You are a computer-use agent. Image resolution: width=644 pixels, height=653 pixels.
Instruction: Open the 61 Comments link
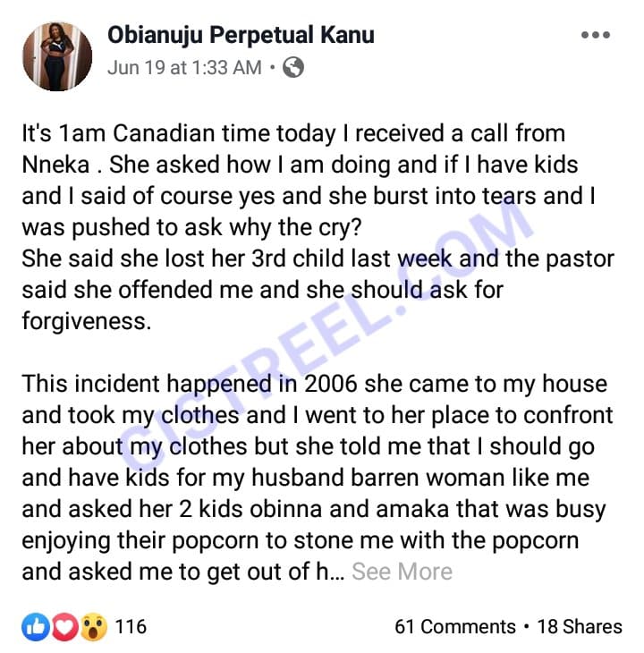point(455,626)
